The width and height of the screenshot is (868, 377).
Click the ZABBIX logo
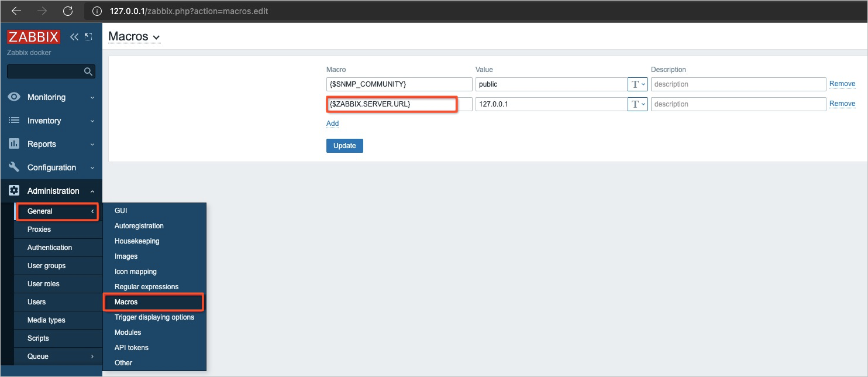click(33, 36)
